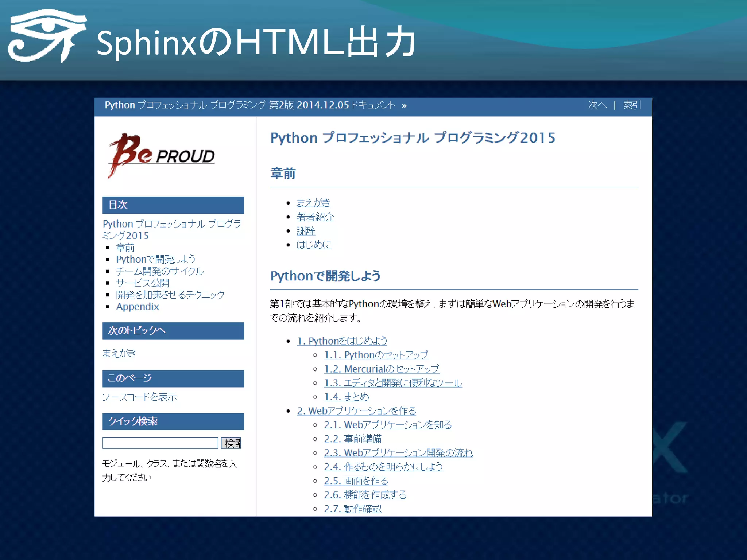
Task: Open 1. Pythonをはじめよう chapter
Action: tap(342, 341)
